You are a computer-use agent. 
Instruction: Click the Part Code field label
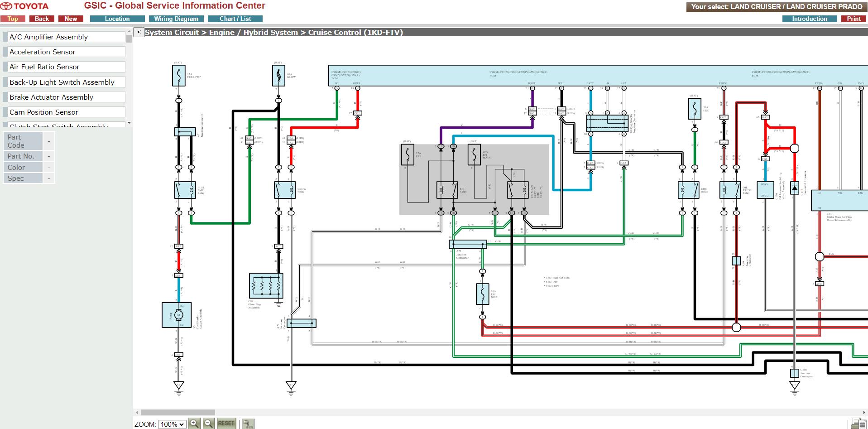click(23, 141)
